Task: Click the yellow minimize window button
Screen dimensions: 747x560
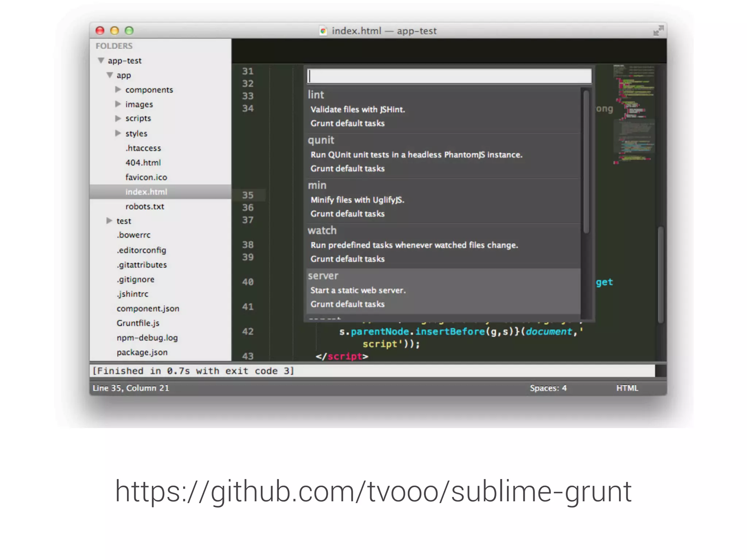Action: tap(115, 31)
